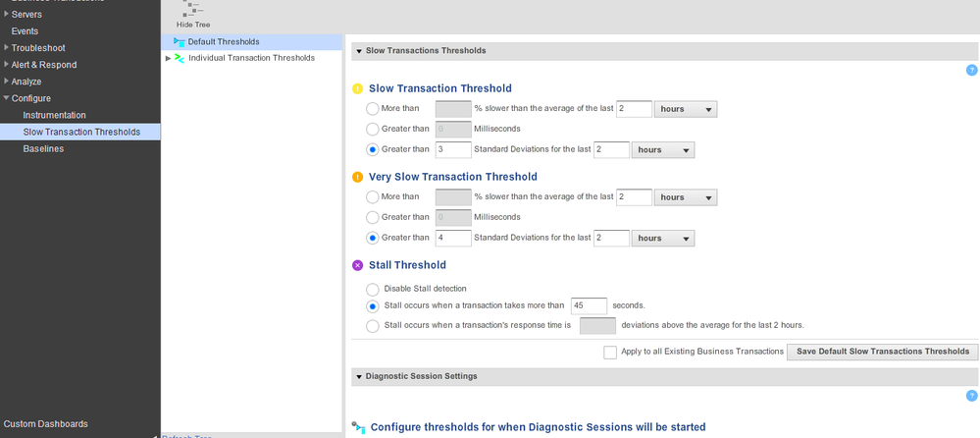The width and height of the screenshot is (980, 438).
Task: Click the Default Thresholds tree icon
Action: coord(179,42)
